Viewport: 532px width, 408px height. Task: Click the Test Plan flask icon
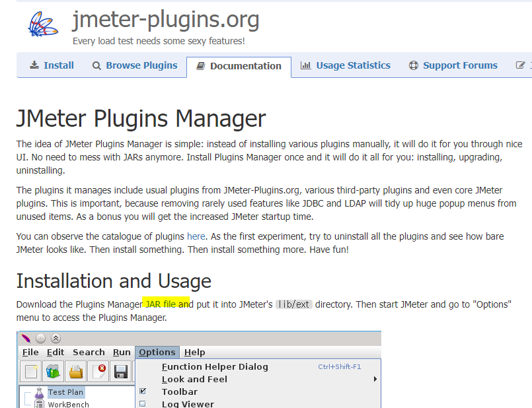(40, 393)
